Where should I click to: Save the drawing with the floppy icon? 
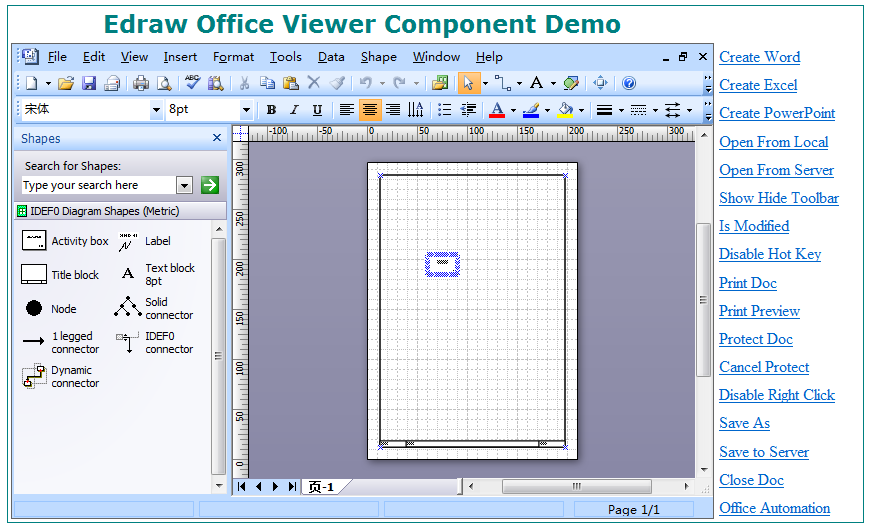click(89, 83)
